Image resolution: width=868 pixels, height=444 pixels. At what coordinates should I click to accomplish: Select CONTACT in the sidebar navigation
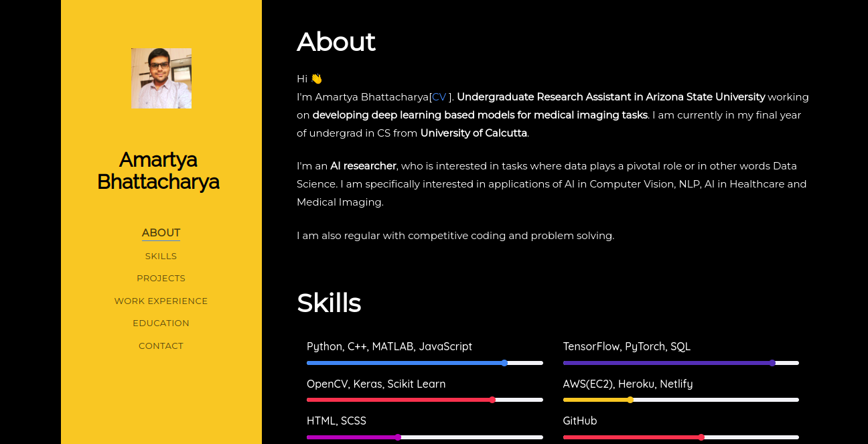pyautogui.click(x=161, y=346)
